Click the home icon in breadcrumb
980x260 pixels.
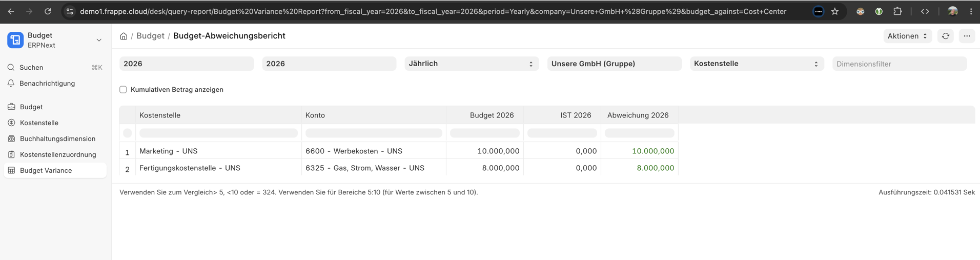[x=124, y=36]
